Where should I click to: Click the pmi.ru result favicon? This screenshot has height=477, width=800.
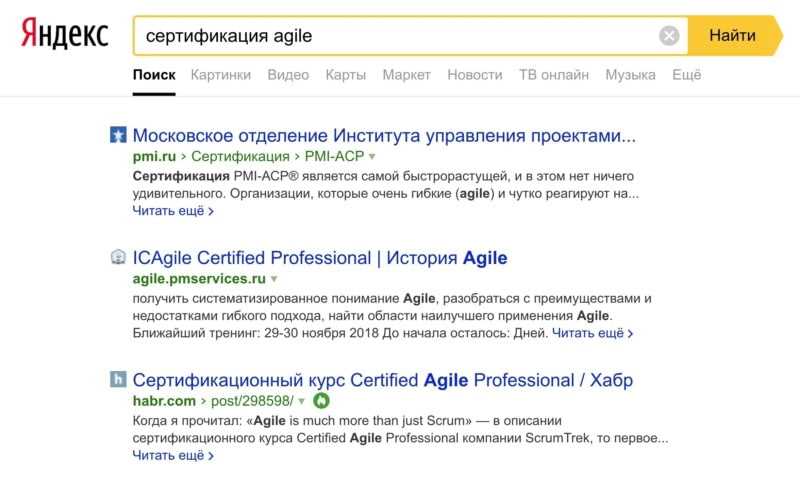[x=118, y=135]
